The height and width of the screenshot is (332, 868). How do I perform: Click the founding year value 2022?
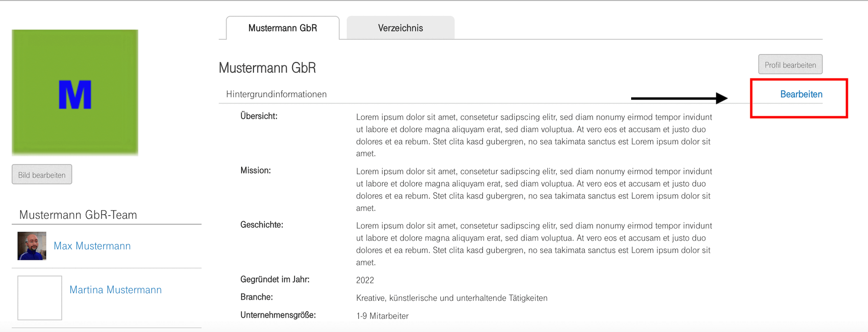365,280
